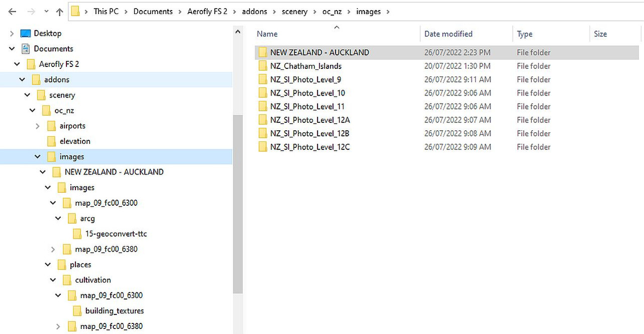The image size is (644, 334).
Task: Collapse the arcg tree node
Action: [58, 218]
